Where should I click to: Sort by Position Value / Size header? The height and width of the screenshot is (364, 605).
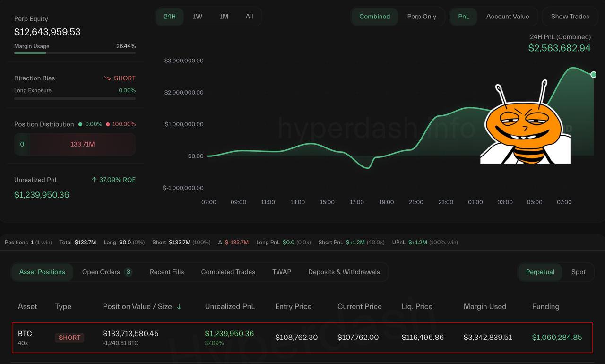pyautogui.click(x=137, y=306)
